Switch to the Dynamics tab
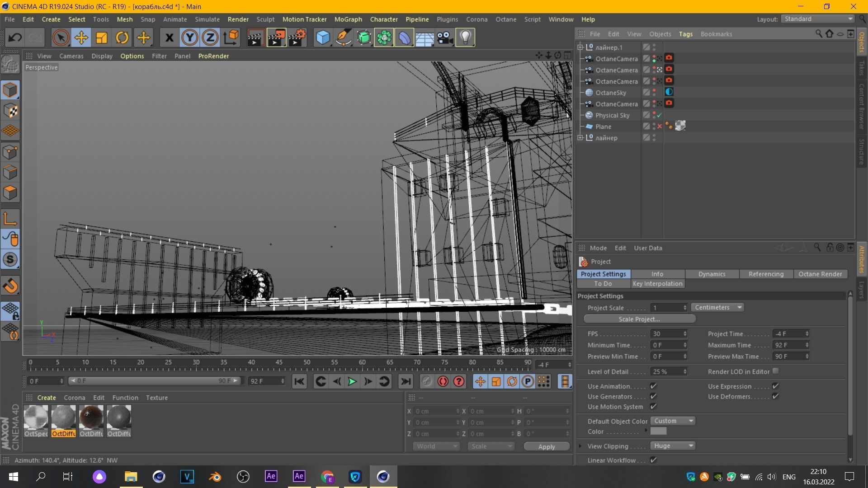 click(x=712, y=274)
